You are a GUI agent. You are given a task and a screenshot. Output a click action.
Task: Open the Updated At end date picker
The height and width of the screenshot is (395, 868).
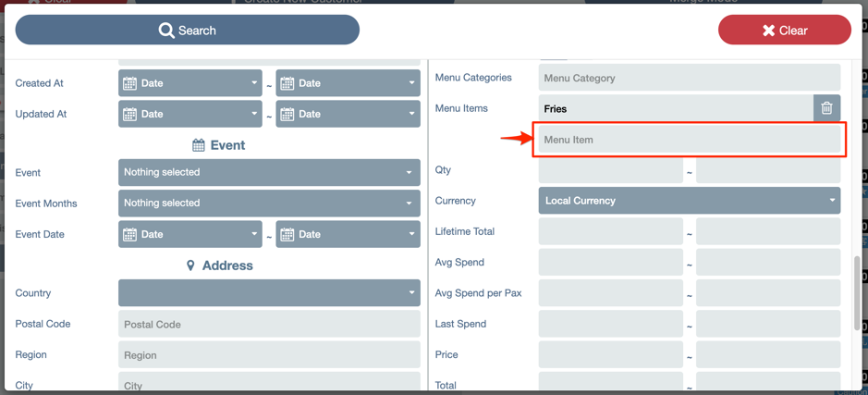(348, 114)
